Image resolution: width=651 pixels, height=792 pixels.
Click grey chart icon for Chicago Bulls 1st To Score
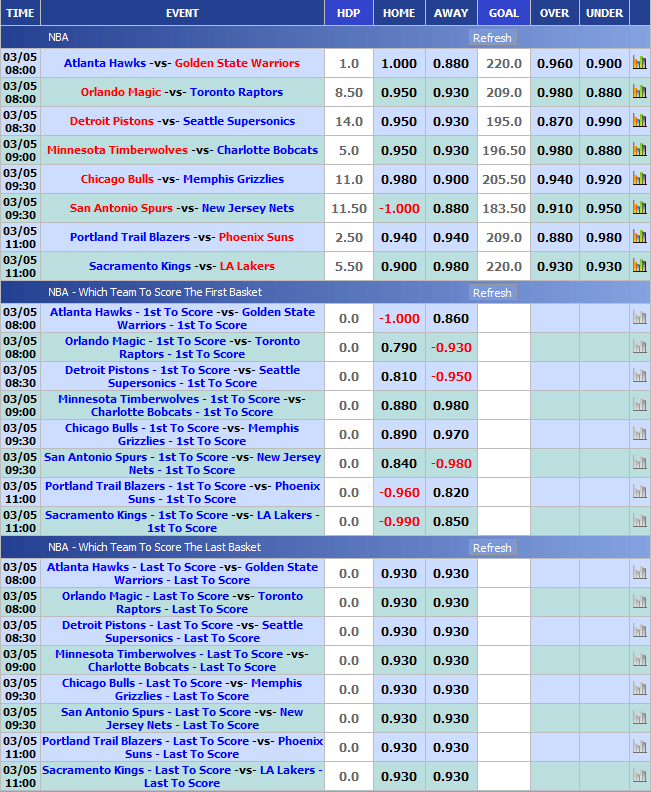point(639,434)
